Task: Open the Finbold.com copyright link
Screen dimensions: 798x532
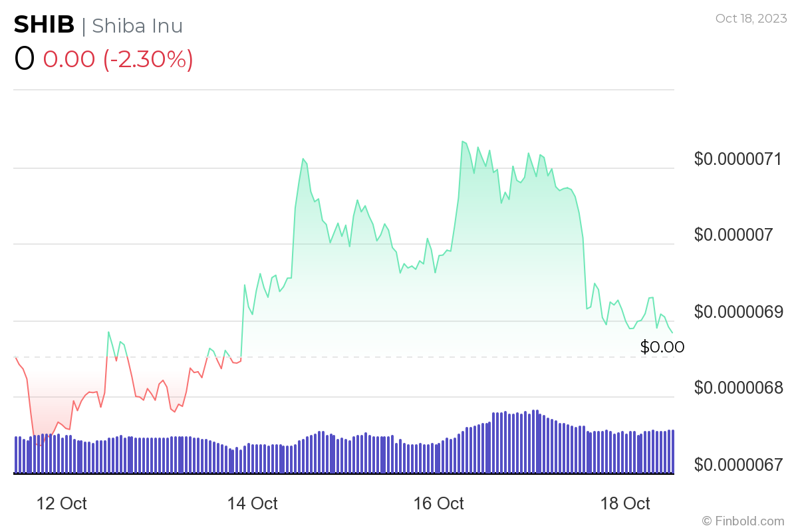Action: 743,521
